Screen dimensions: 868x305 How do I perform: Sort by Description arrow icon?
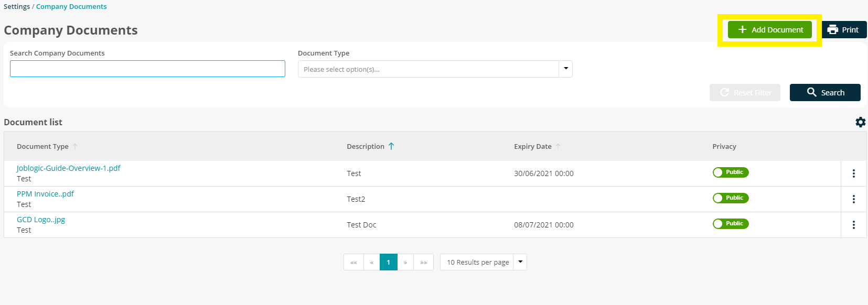391,146
